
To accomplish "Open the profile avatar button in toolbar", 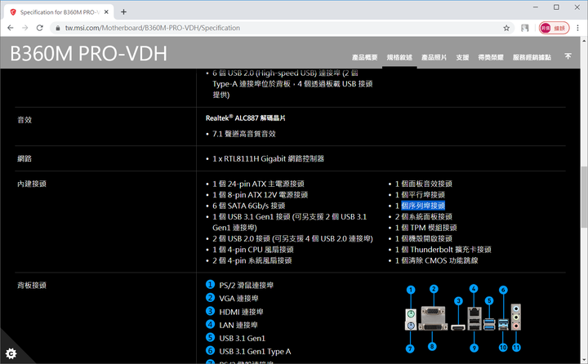I will (x=554, y=28).
